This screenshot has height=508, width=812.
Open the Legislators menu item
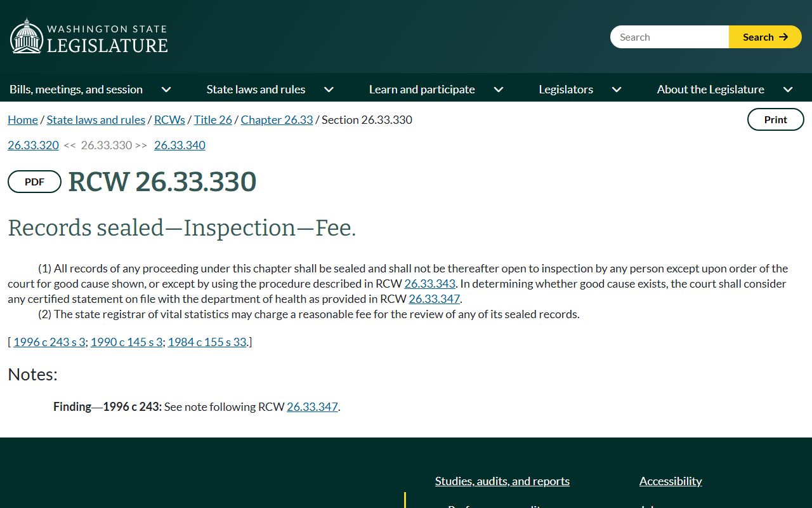(x=566, y=90)
